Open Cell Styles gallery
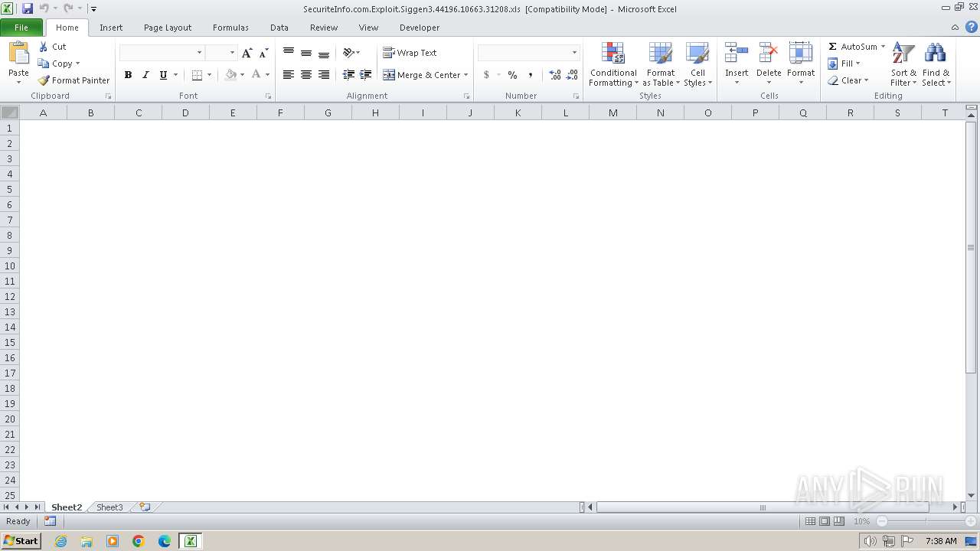The image size is (980, 551). (697, 65)
